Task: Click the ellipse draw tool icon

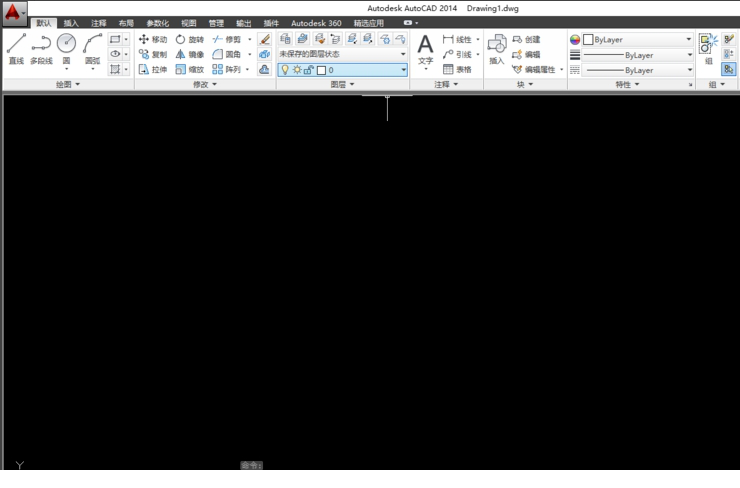Action: coord(115,54)
